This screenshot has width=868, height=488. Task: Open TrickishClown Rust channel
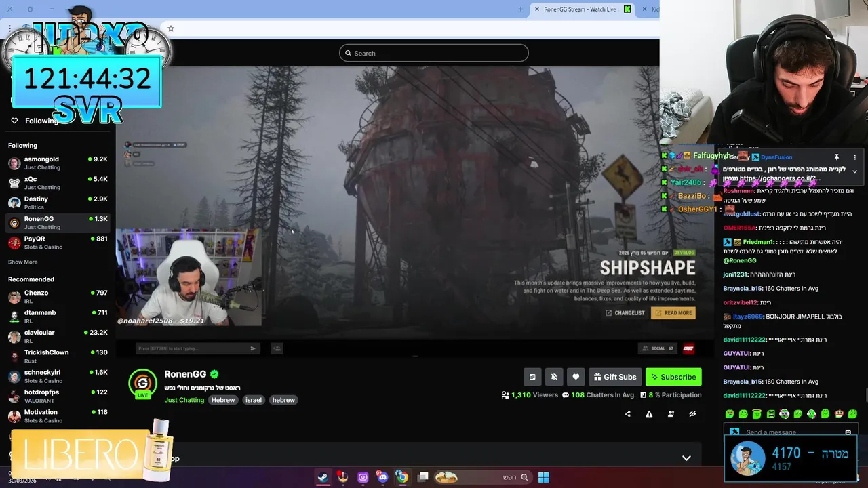point(58,357)
